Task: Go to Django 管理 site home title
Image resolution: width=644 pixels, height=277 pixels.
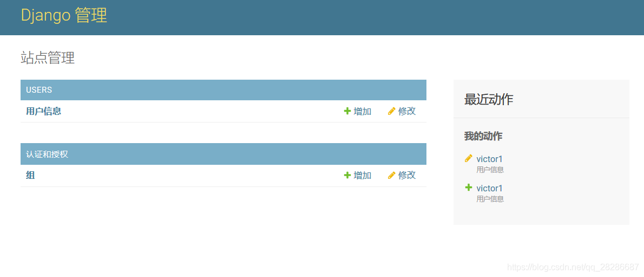Action: [x=64, y=15]
